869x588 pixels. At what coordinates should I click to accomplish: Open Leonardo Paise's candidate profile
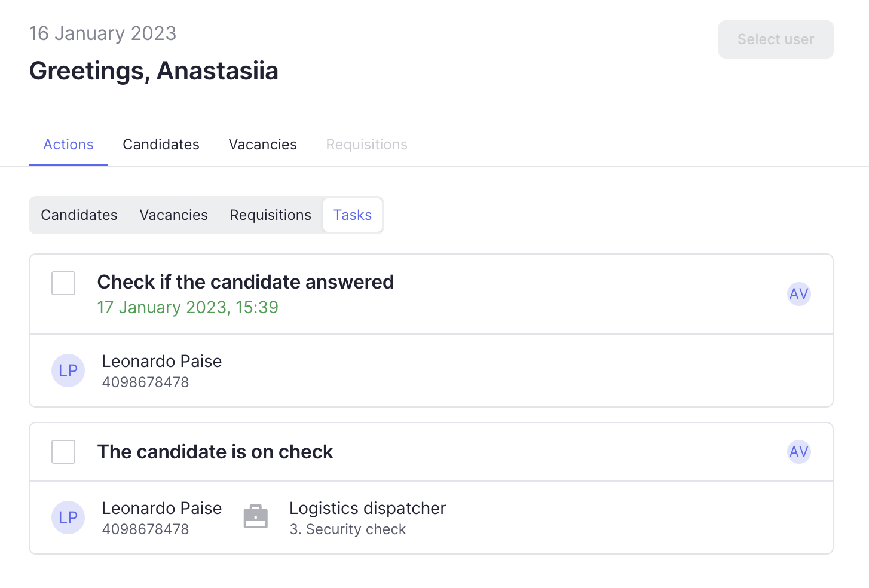[x=162, y=361]
